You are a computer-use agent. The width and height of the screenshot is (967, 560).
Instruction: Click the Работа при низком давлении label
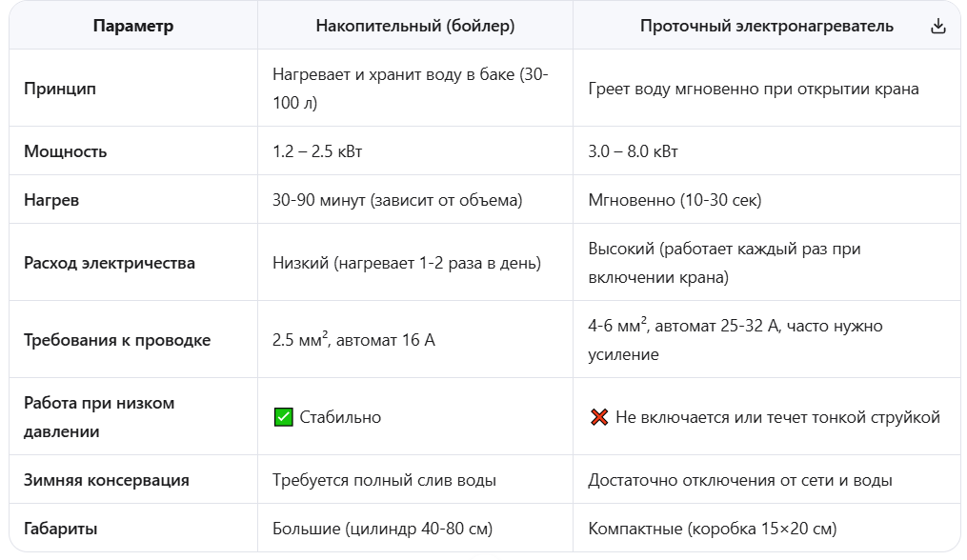[x=99, y=417]
